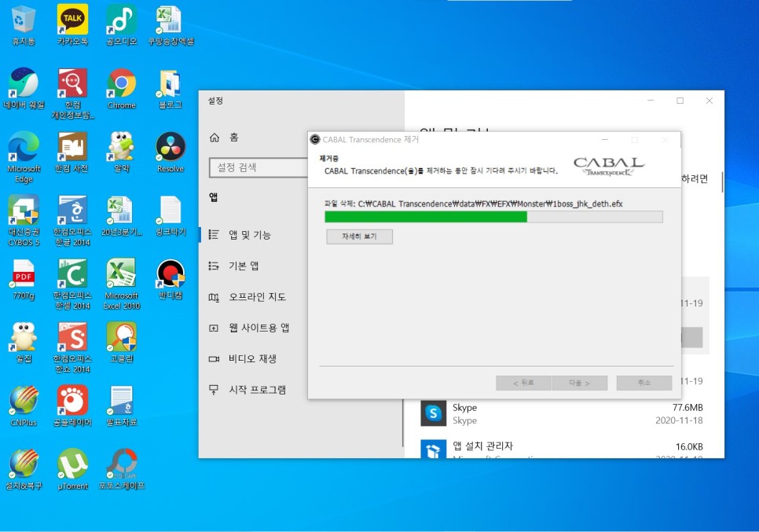Launch 한컴오피스 한셀 2014 shortcut
The height and width of the screenshot is (532, 759).
click(x=72, y=284)
